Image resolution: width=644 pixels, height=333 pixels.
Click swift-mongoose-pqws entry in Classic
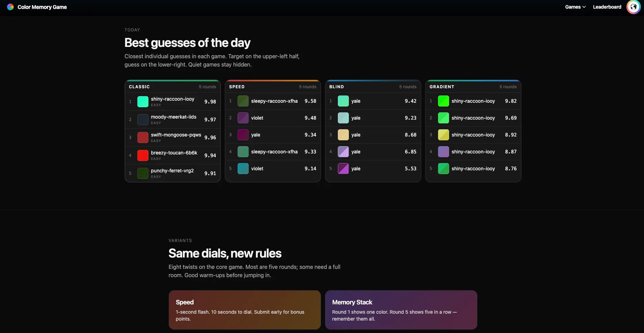tap(176, 135)
